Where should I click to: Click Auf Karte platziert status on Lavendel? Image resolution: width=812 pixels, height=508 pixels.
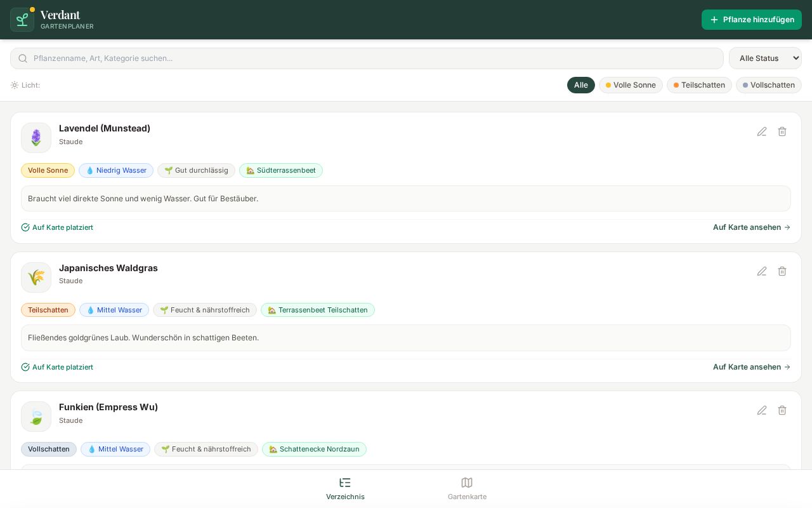point(57,227)
